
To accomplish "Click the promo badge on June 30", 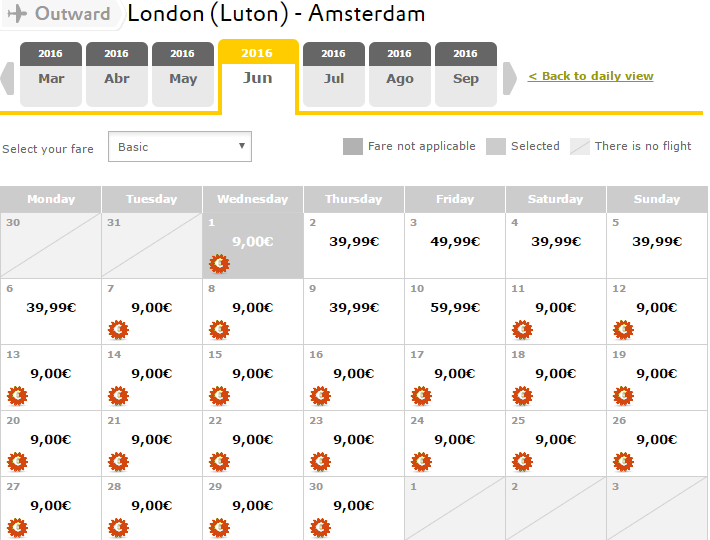I will coord(320,528).
